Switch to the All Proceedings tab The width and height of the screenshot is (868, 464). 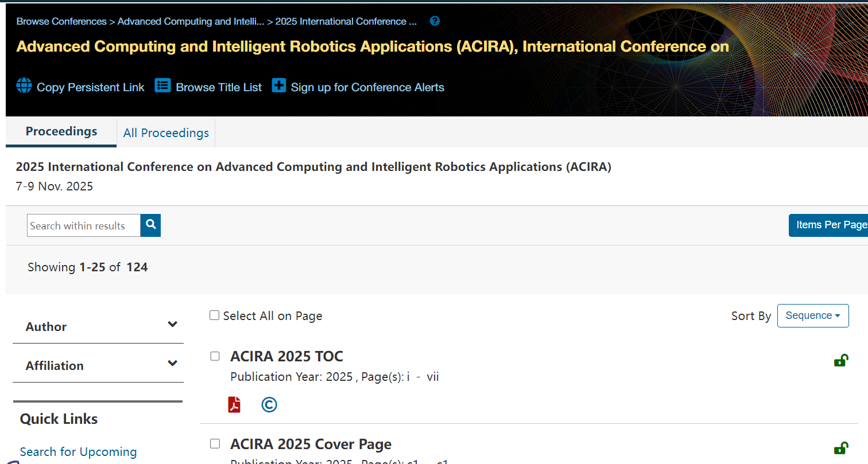(x=166, y=133)
